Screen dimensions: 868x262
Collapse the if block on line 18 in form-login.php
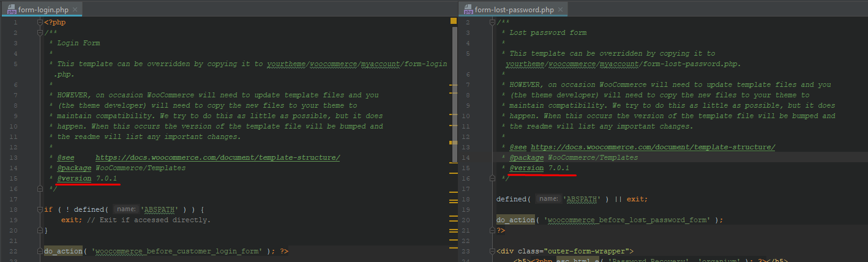pyautogui.click(x=40, y=209)
